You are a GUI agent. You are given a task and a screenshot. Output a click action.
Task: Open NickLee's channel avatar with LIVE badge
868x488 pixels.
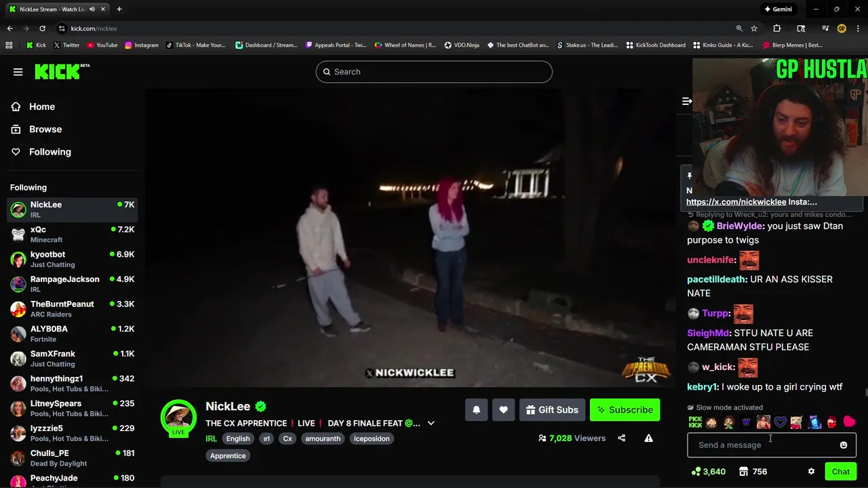[x=178, y=418]
